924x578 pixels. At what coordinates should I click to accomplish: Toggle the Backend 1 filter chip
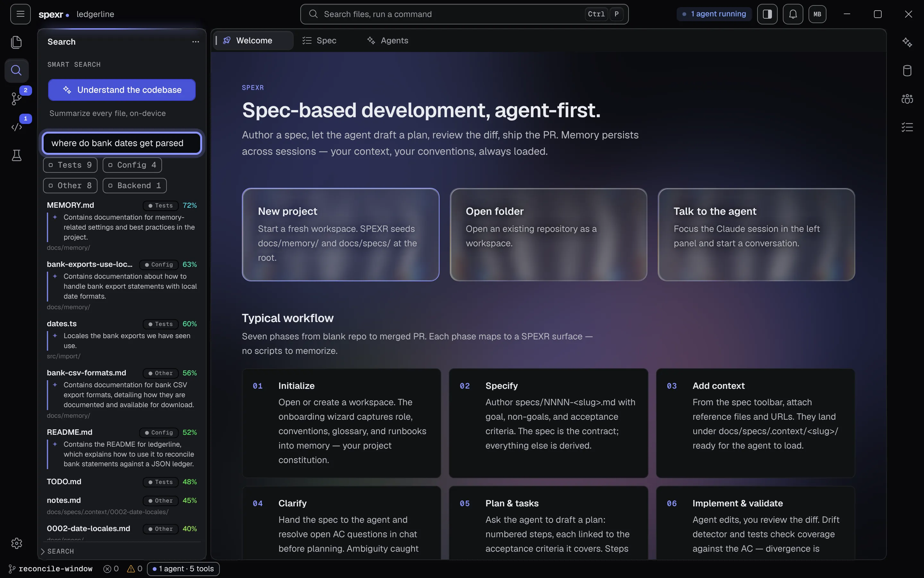pos(135,186)
